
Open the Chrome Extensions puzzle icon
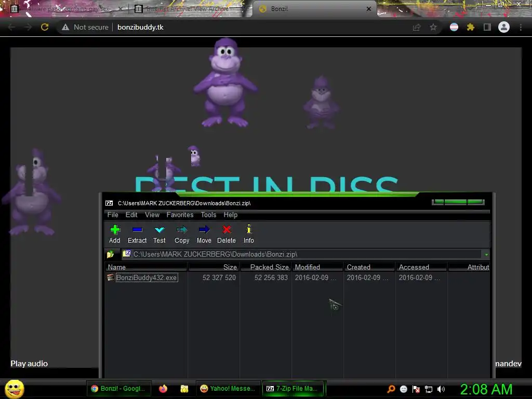(470, 27)
